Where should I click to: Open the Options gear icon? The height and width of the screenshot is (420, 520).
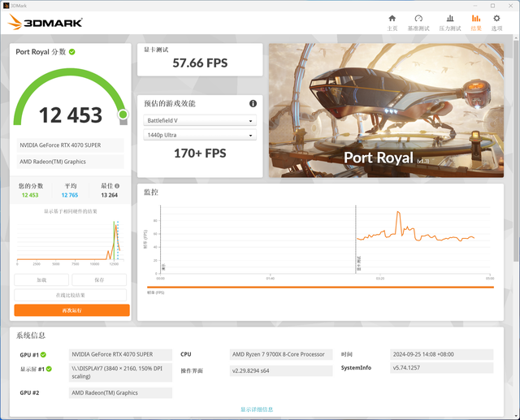click(x=496, y=19)
